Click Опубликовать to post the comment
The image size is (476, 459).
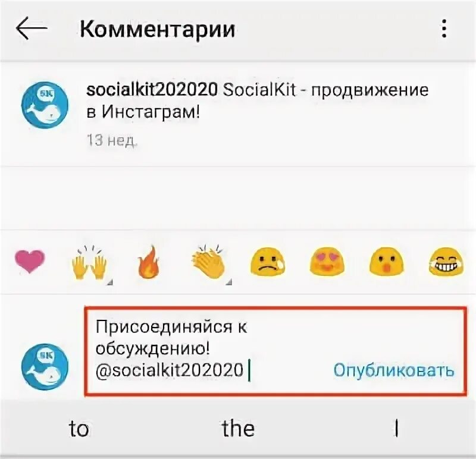pyautogui.click(x=394, y=370)
